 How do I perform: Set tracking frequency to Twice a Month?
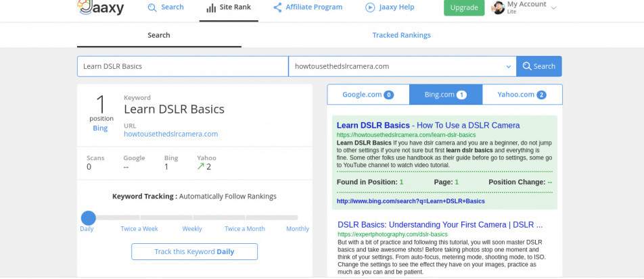coord(245,229)
